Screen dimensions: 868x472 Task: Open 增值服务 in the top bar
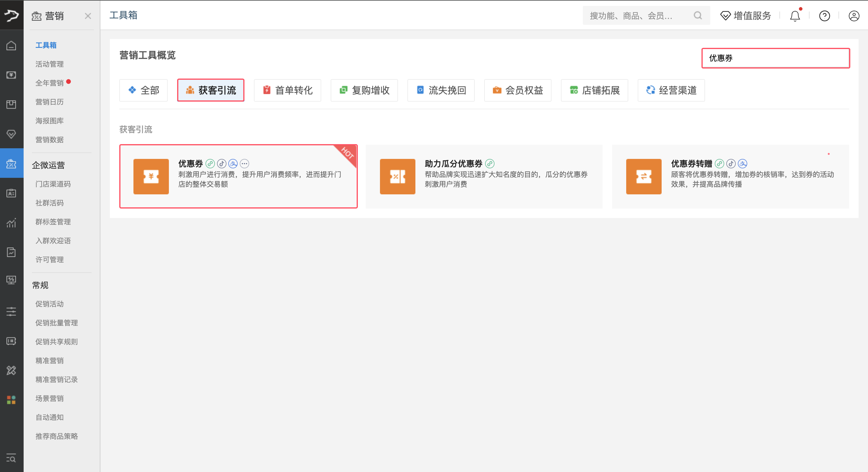[x=746, y=16]
